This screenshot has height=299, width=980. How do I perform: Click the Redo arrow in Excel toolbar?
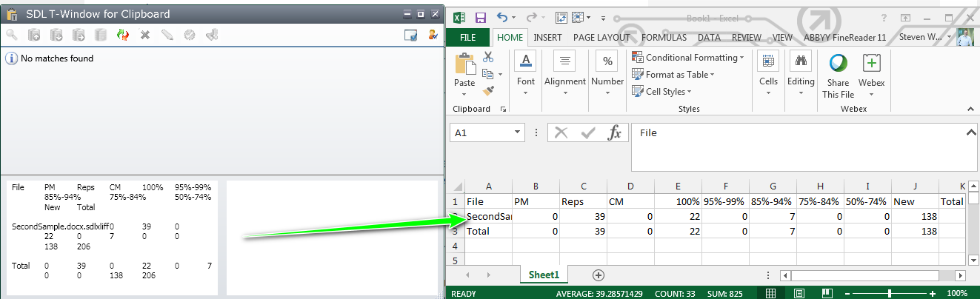click(x=531, y=17)
